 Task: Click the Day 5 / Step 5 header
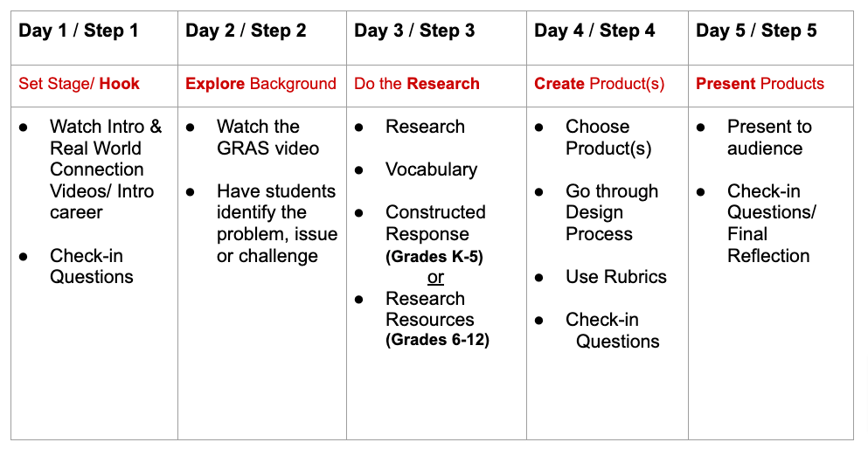click(x=756, y=31)
